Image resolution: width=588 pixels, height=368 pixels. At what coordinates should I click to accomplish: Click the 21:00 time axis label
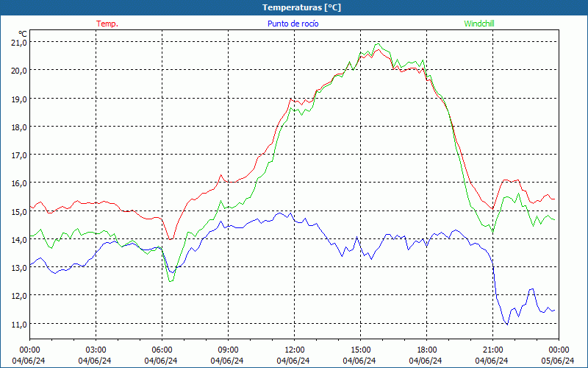pyautogui.click(x=492, y=350)
